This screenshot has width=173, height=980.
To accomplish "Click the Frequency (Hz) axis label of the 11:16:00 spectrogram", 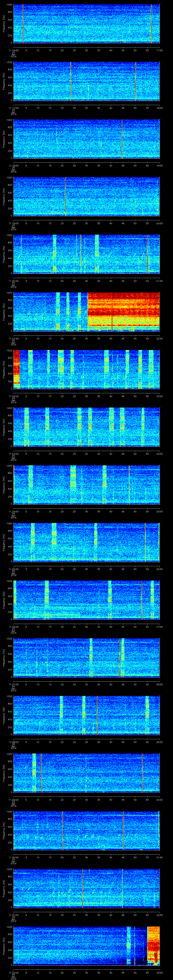I will tap(4, 24).
